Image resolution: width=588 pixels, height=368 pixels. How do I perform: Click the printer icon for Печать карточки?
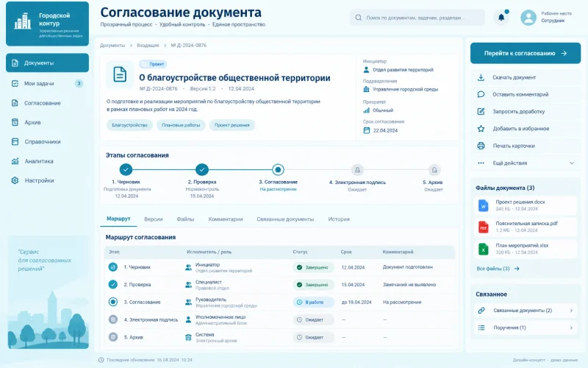click(481, 146)
